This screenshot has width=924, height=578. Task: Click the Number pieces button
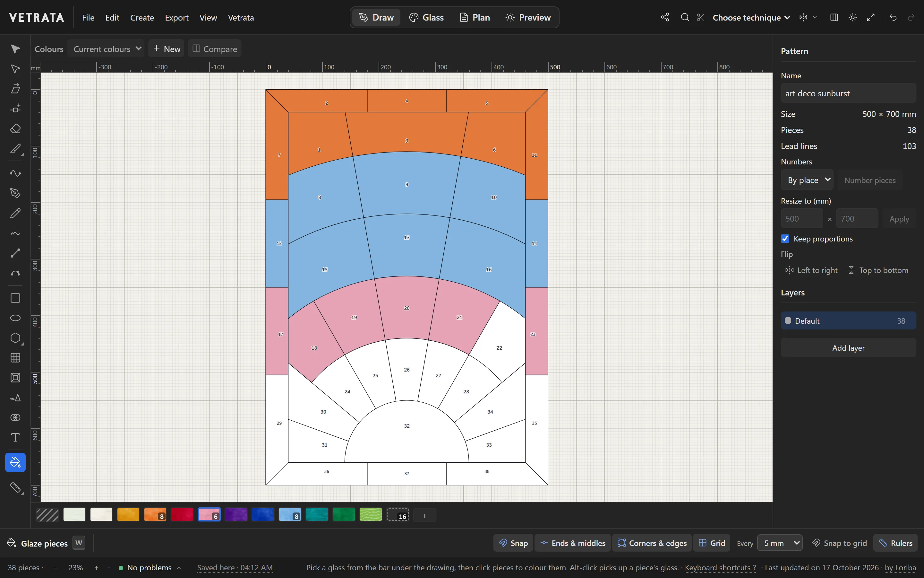point(870,180)
